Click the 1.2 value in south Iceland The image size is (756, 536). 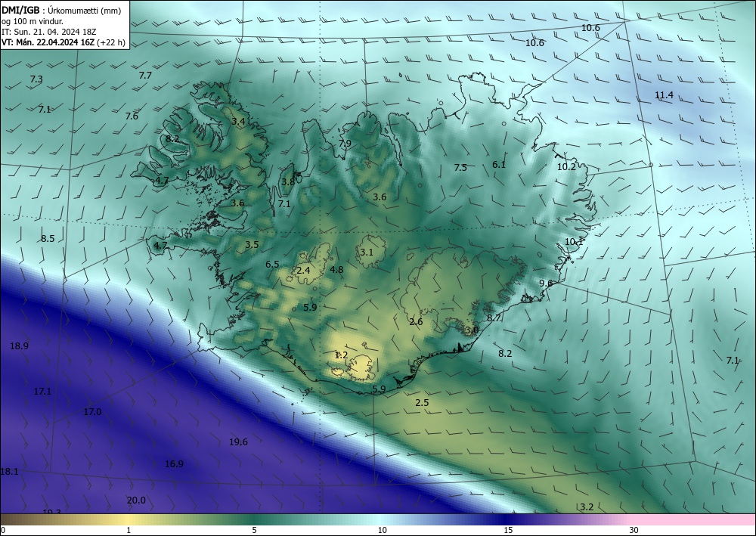pos(342,355)
